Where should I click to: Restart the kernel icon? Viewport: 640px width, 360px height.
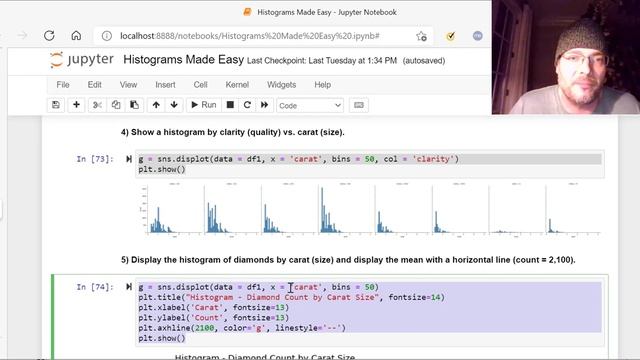(x=247, y=105)
